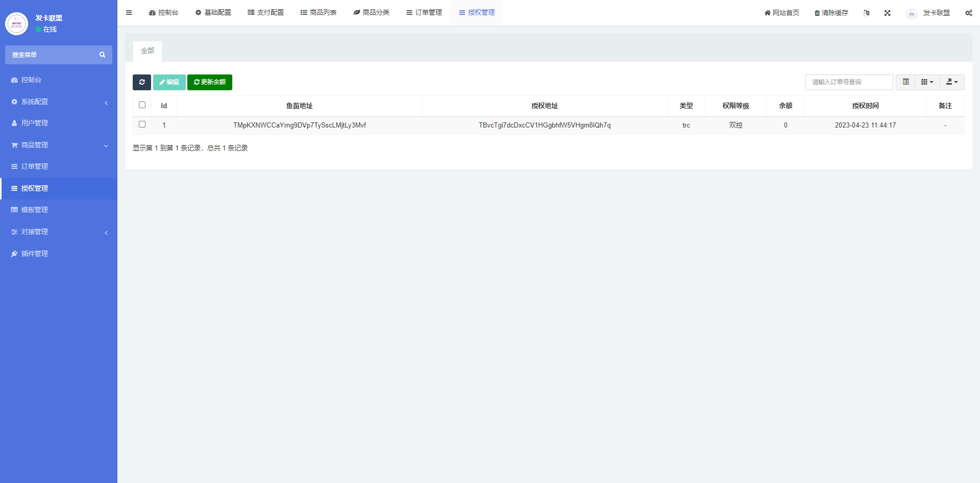Viewport: 980px width, 483px height.
Task: Open the settings cogs icon at top right
Action: point(969,13)
